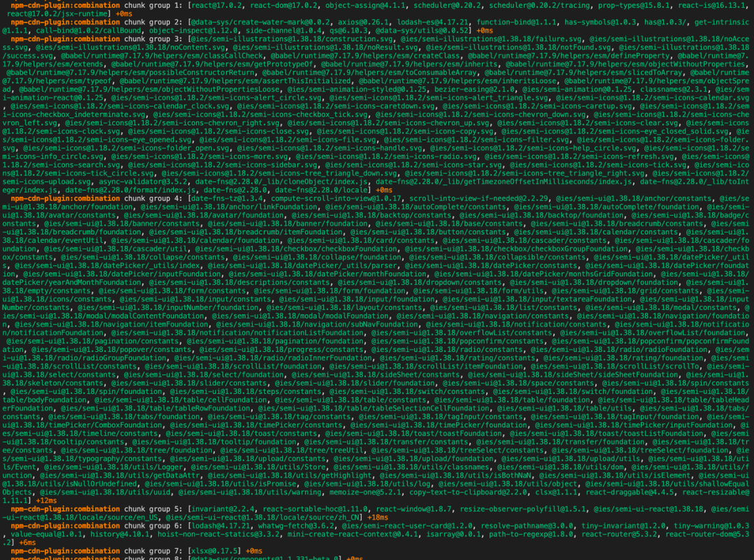754x560 pixels.
Task: Select axios@0.26.1 in chunk group 2
Action: [362, 22]
